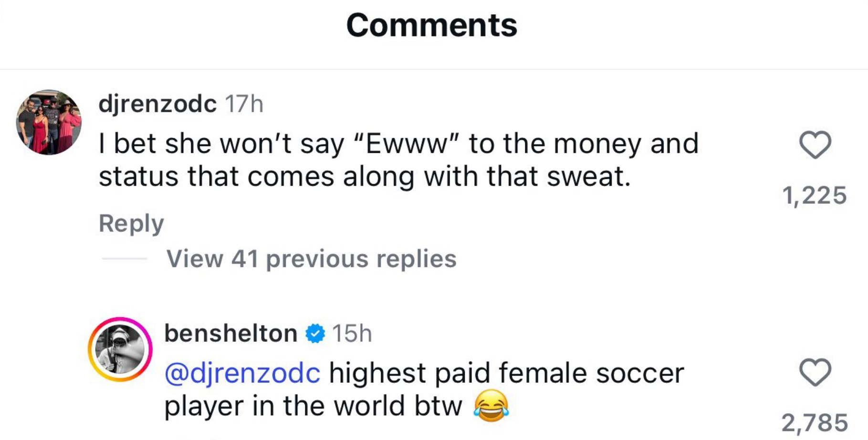Open djrenzodc's profile picture
868x440 pixels.
49,122
